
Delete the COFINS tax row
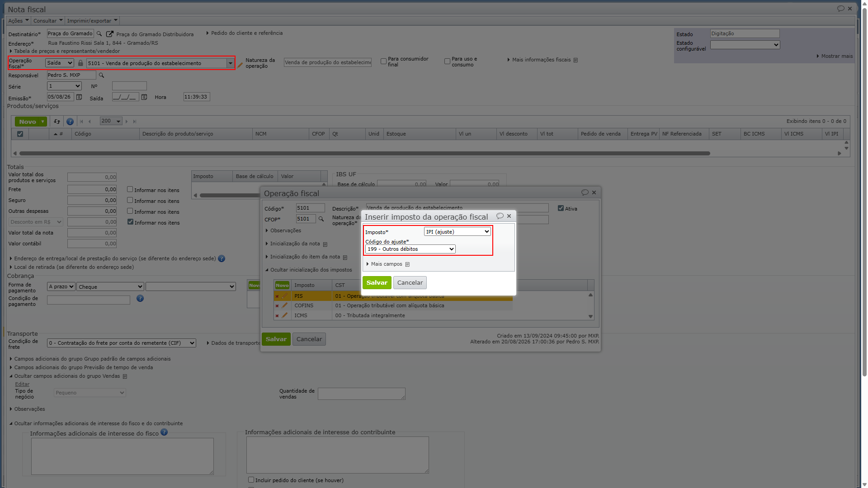tap(277, 306)
